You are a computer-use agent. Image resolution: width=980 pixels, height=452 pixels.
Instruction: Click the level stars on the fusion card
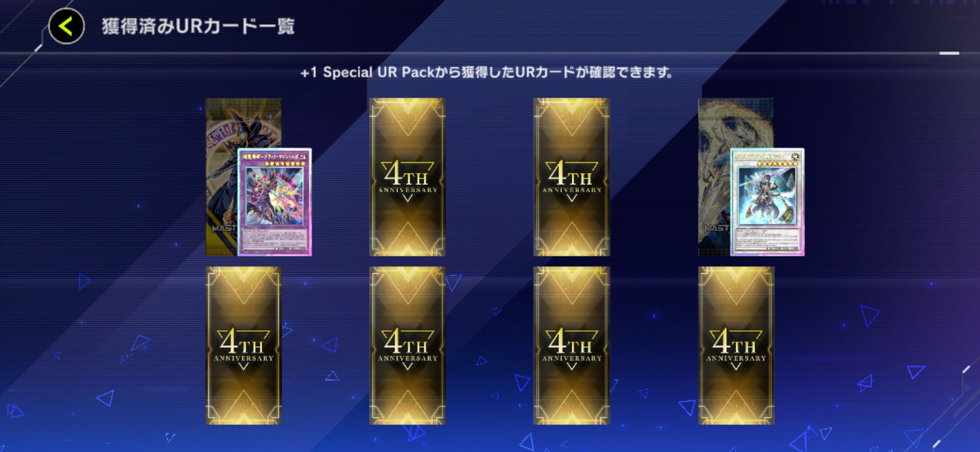click(285, 164)
